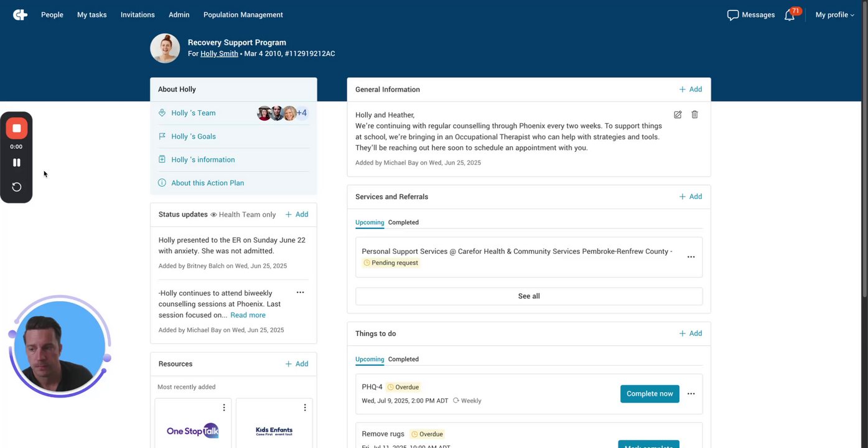
Task: Open the Kids Enfants resource thumbnail
Action: pos(274,431)
